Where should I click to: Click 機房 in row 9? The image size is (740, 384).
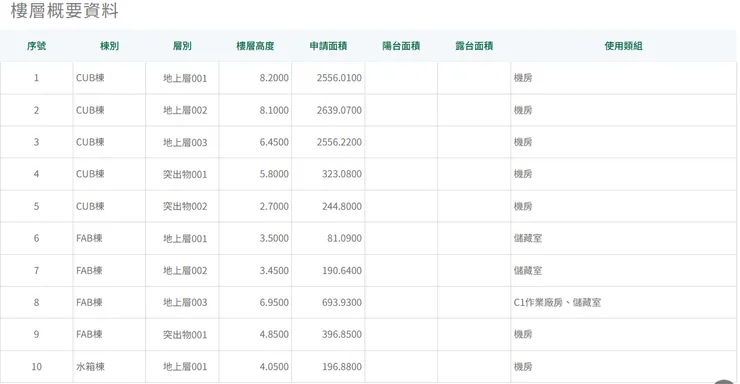tap(523, 334)
